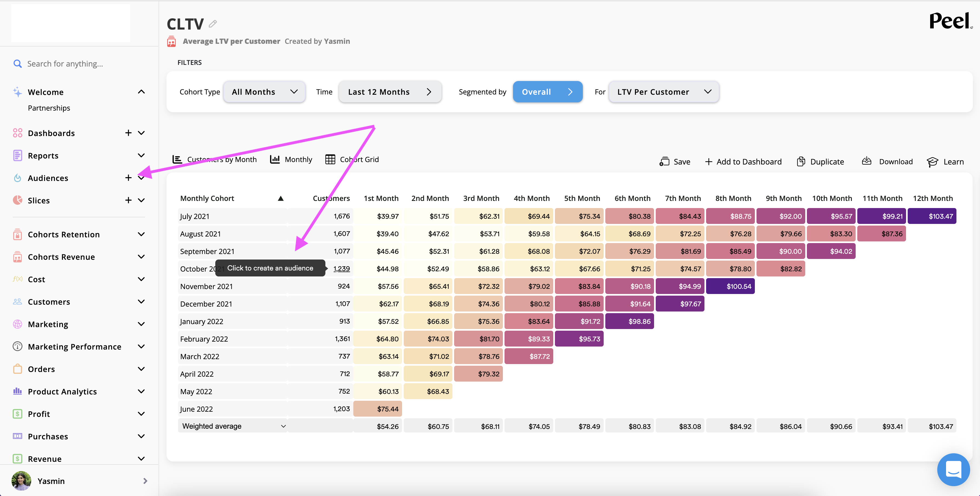Image resolution: width=980 pixels, height=496 pixels.
Task: Add a new audience with plus icon
Action: [128, 177]
